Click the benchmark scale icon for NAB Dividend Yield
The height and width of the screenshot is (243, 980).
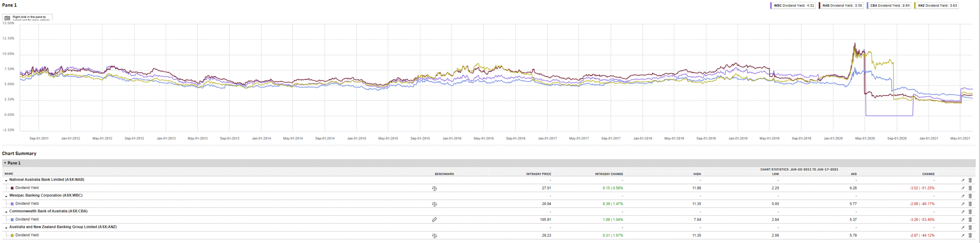[x=434, y=188]
